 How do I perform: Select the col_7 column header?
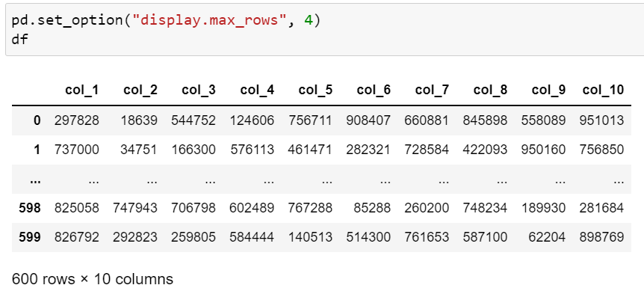pos(432,90)
